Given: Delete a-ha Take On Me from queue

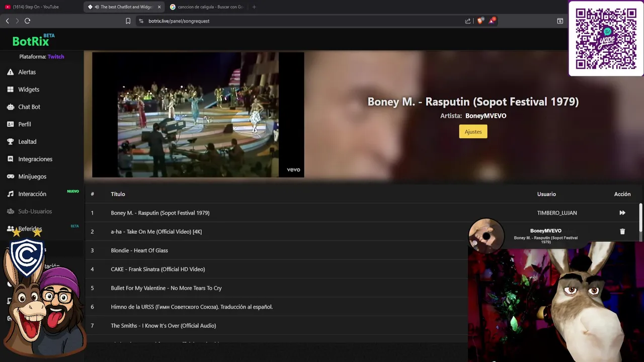Looking at the screenshot, I should (622, 231).
